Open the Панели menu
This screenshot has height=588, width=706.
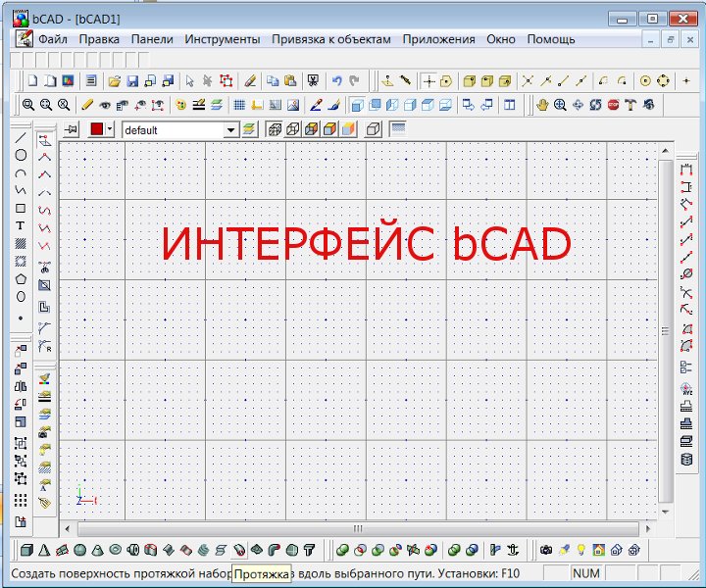[x=152, y=39]
